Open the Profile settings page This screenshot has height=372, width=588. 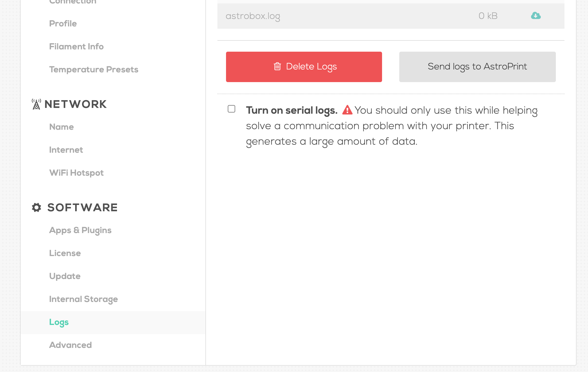[x=63, y=24]
